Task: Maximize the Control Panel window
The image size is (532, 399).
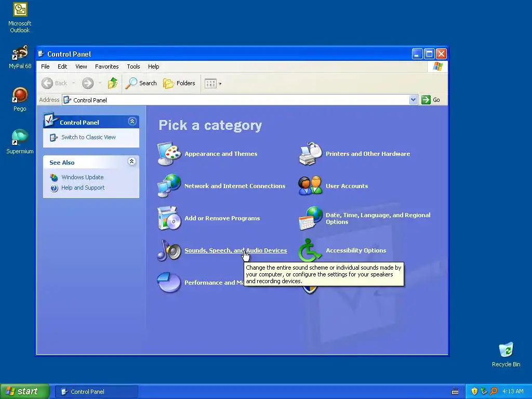Action: (x=429, y=54)
